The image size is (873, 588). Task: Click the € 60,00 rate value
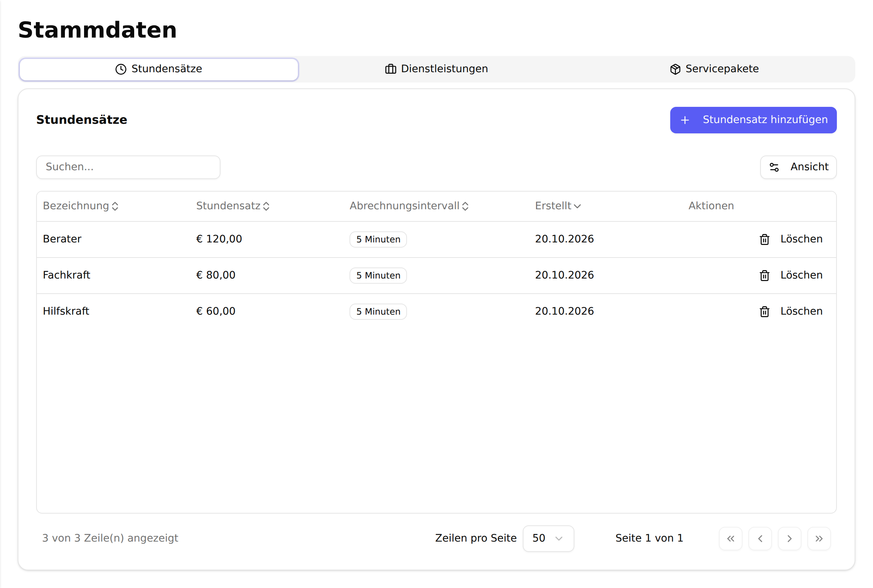pos(216,311)
